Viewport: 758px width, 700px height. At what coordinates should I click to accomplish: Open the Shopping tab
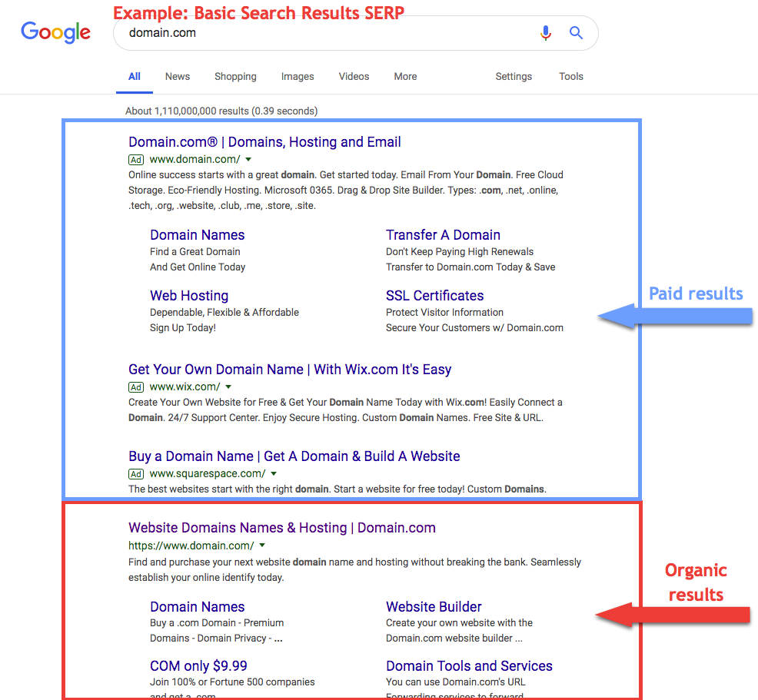tap(235, 76)
